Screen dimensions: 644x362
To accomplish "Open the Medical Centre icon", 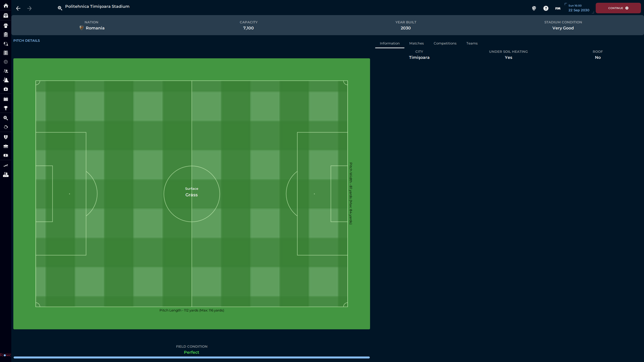I will (x=6, y=89).
